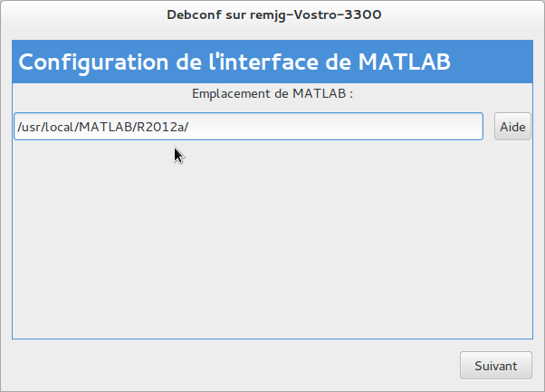Click the blank area right of the path text
Viewport: 545px width, 392px height.
[344, 127]
